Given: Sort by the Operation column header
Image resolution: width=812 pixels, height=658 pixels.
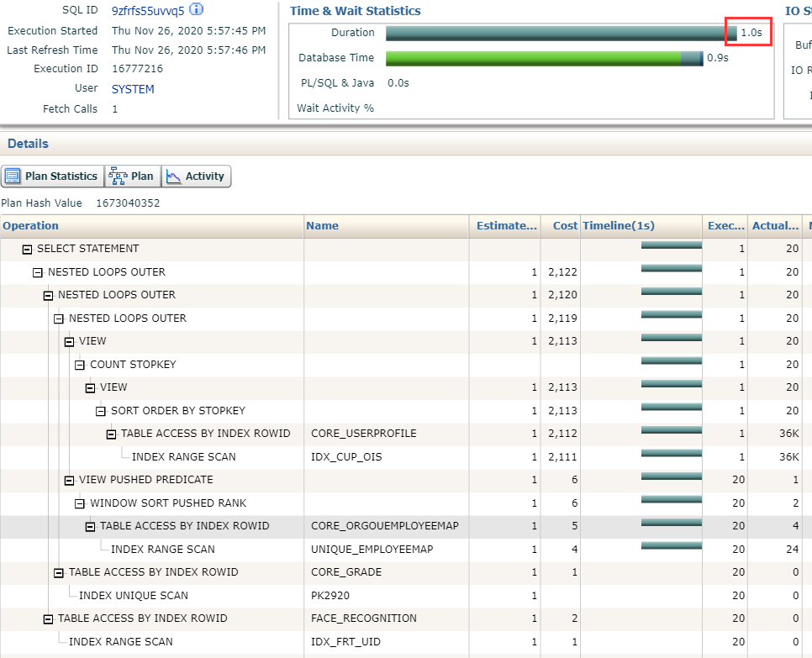Looking at the screenshot, I should 30,226.
